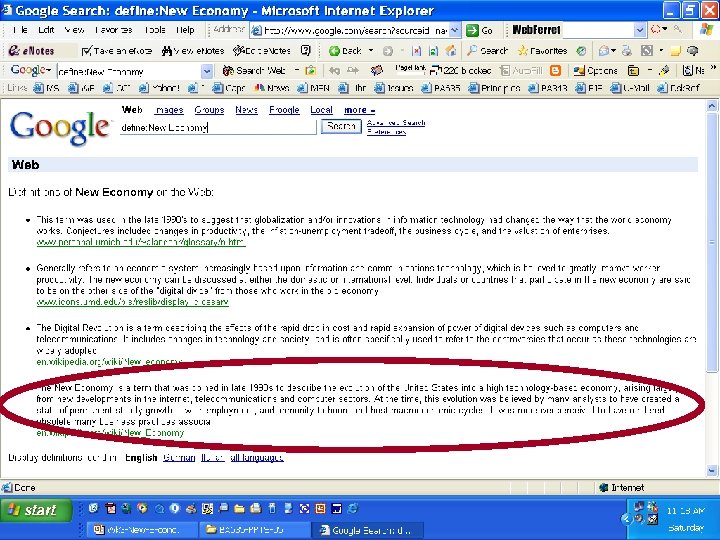Screen dimensions: 720x540
Task: Switch to the Froogle search tab
Action: pos(284,110)
